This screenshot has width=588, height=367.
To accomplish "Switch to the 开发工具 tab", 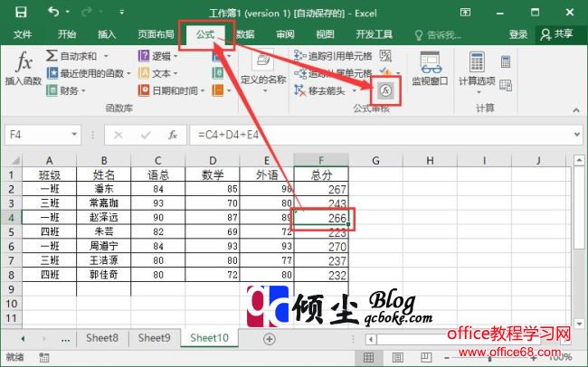I will tap(375, 34).
